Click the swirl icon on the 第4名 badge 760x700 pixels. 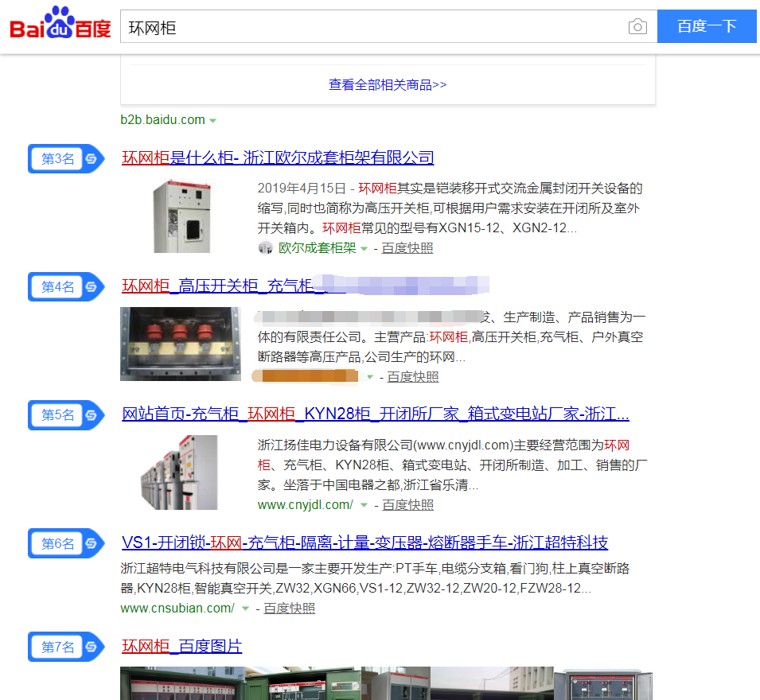(92, 287)
